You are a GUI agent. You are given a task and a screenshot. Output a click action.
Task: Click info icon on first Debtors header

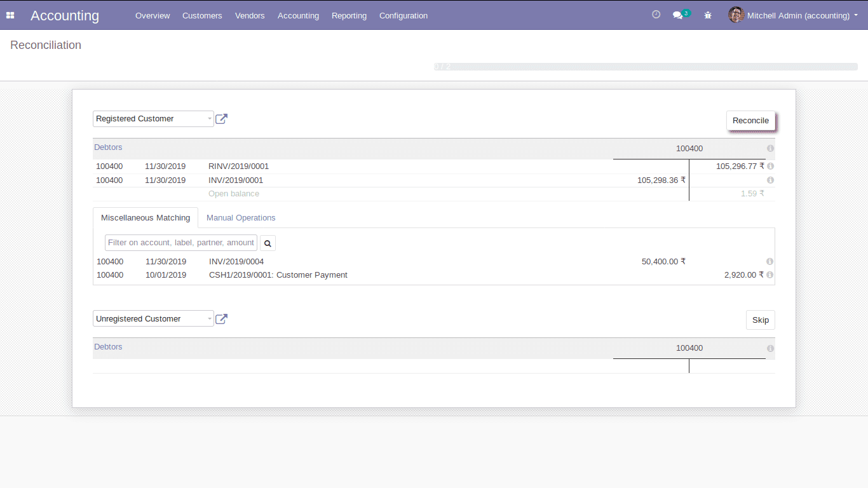(x=770, y=149)
